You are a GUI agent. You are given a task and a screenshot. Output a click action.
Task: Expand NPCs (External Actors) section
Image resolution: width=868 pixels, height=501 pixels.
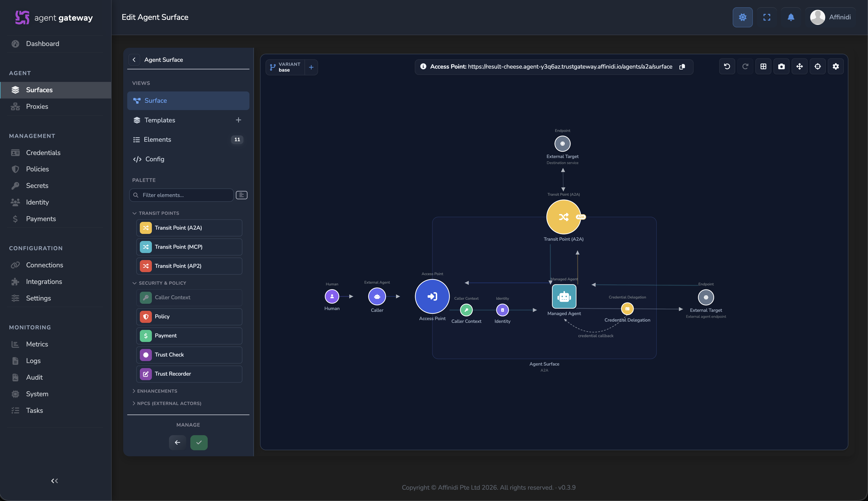[x=167, y=403]
